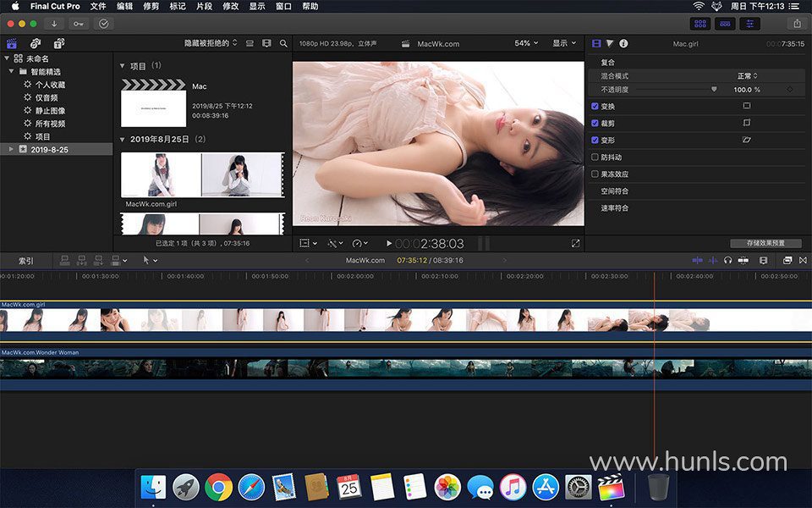
Task: Toggle the browser panel layout button
Action: point(700,24)
